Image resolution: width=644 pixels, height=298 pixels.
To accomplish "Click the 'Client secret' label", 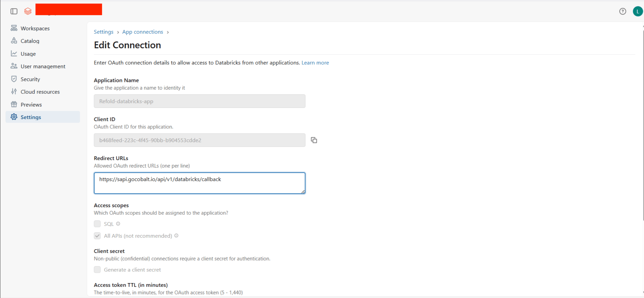I will pyautogui.click(x=109, y=251).
